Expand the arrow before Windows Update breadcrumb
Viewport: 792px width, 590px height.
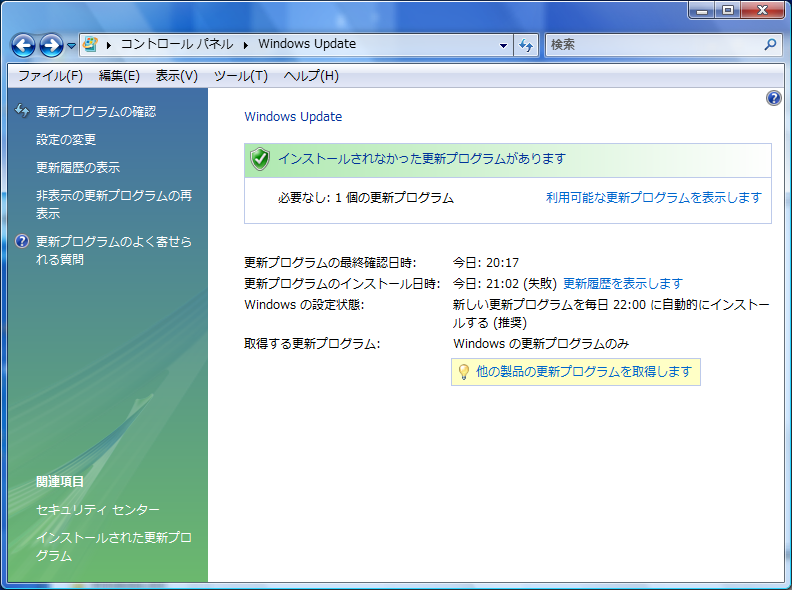pos(246,45)
